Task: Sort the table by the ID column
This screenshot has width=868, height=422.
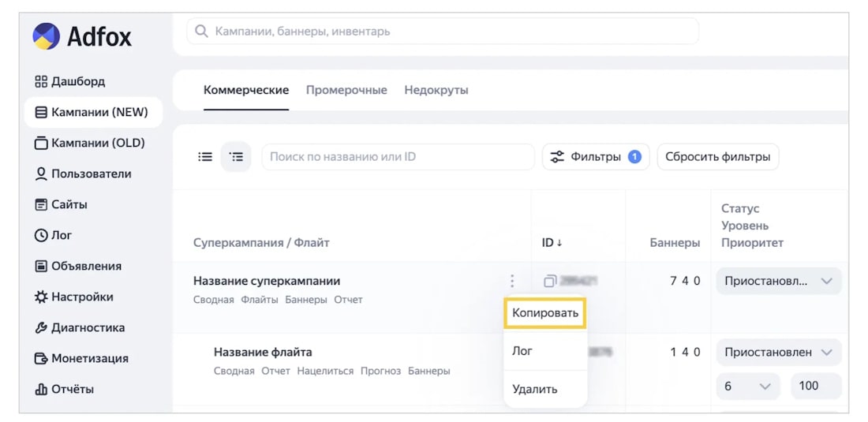Action: [552, 243]
